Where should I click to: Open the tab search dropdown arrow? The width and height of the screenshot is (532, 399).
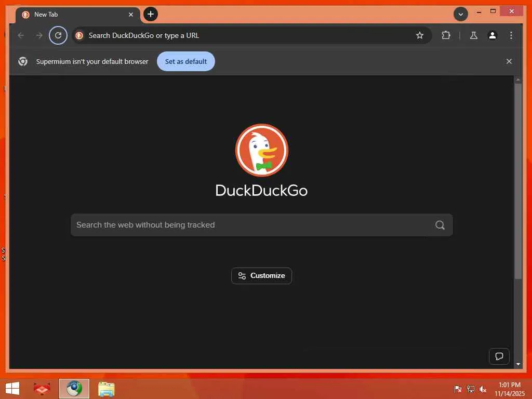click(x=461, y=14)
